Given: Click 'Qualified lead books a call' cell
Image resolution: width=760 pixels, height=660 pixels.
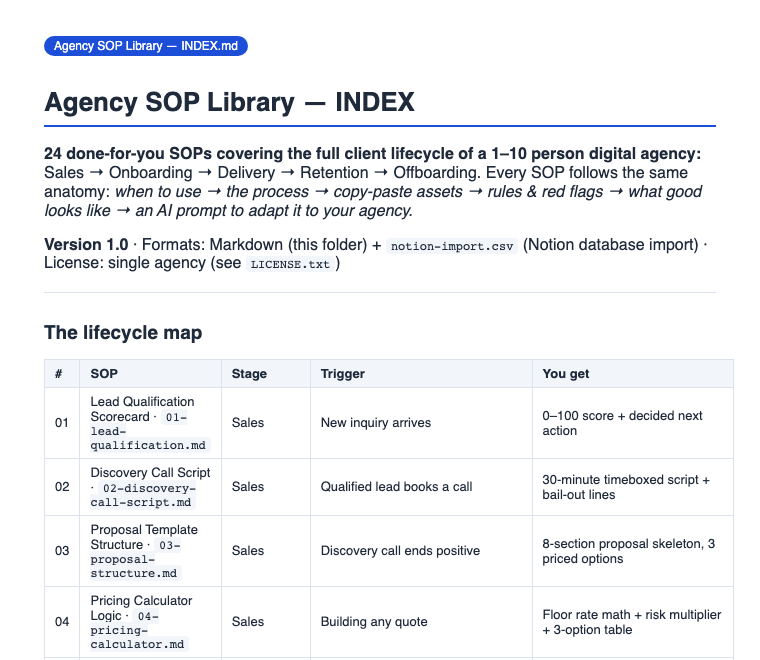Looking at the screenshot, I should click(421, 487).
